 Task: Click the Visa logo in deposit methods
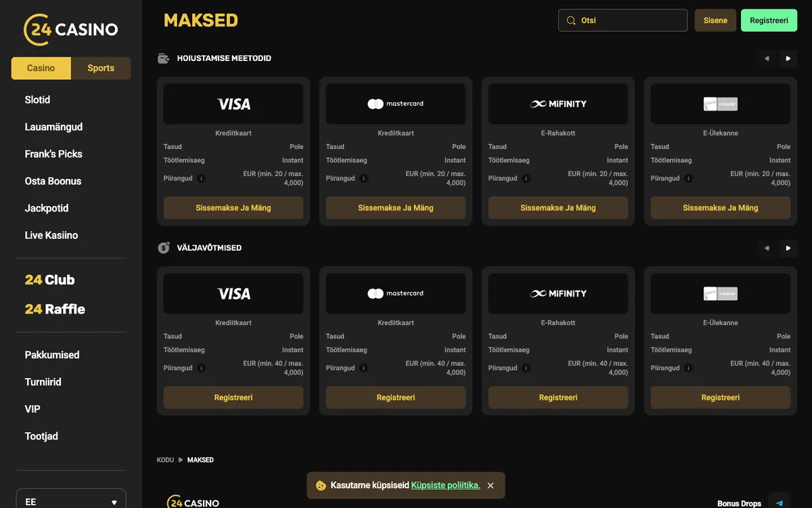[233, 104]
